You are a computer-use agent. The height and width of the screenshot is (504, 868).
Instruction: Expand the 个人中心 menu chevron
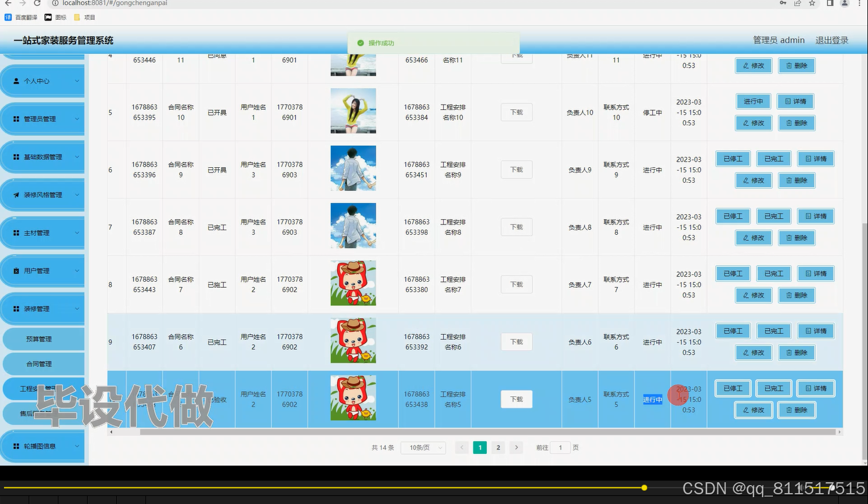pos(77,81)
